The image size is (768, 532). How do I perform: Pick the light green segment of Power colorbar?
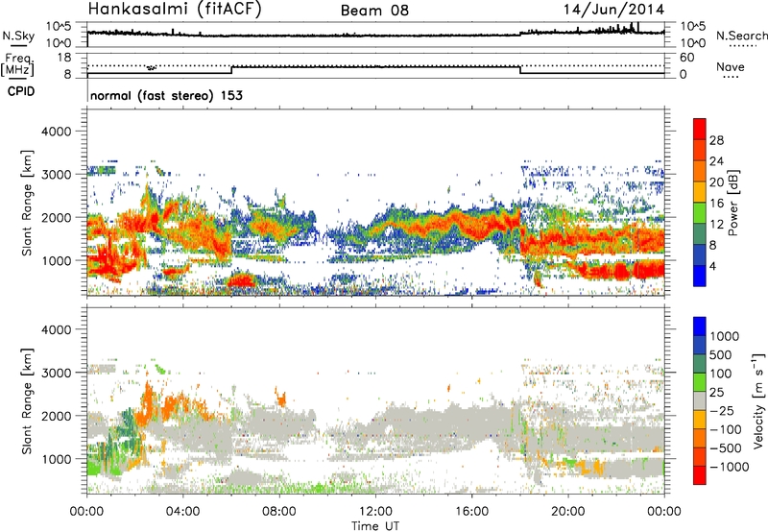click(x=700, y=213)
